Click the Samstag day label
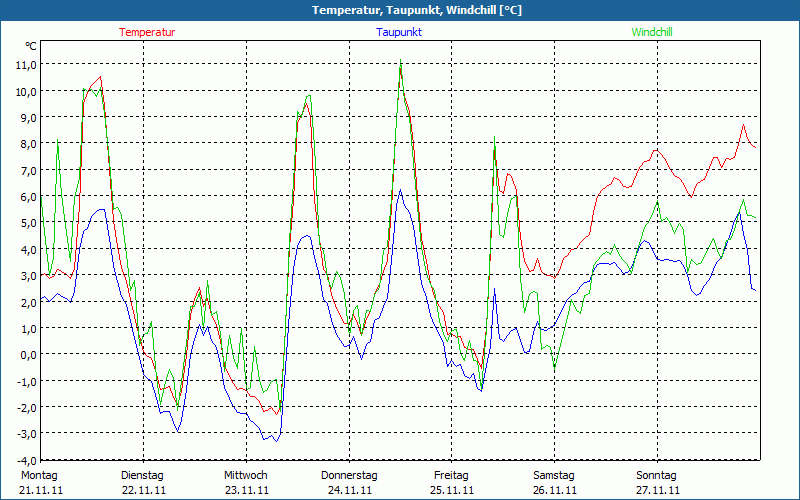The height and width of the screenshot is (500, 800). [x=554, y=476]
